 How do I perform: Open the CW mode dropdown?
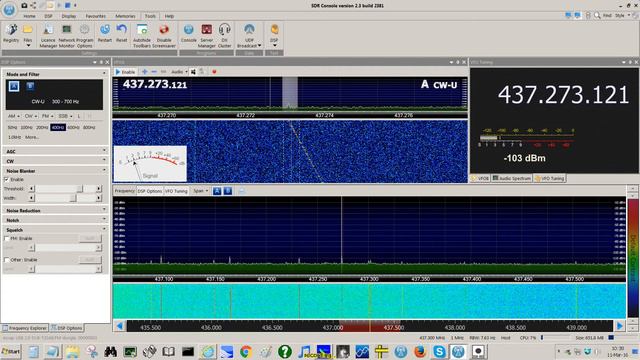(31, 116)
